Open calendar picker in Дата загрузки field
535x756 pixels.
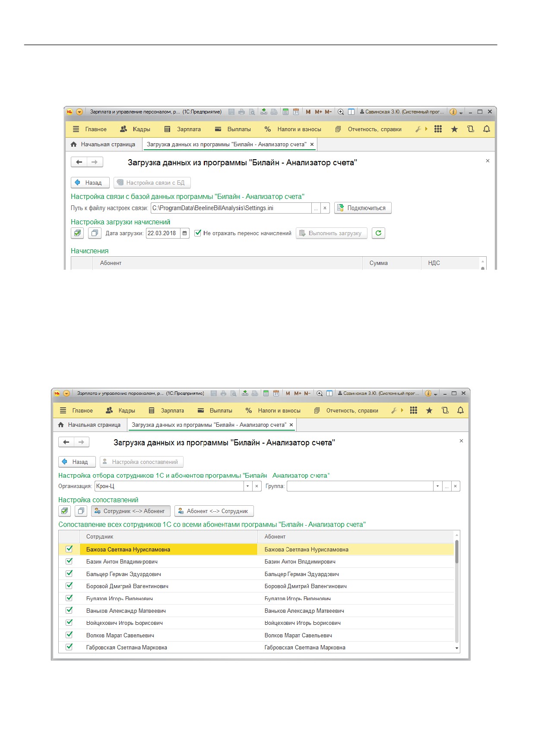(185, 233)
